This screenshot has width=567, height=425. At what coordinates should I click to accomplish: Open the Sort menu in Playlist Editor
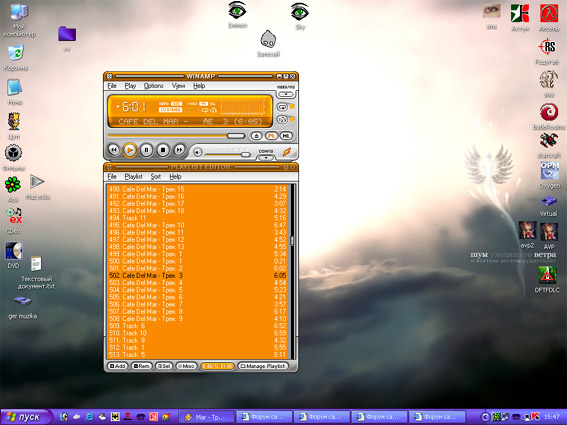click(x=155, y=177)
